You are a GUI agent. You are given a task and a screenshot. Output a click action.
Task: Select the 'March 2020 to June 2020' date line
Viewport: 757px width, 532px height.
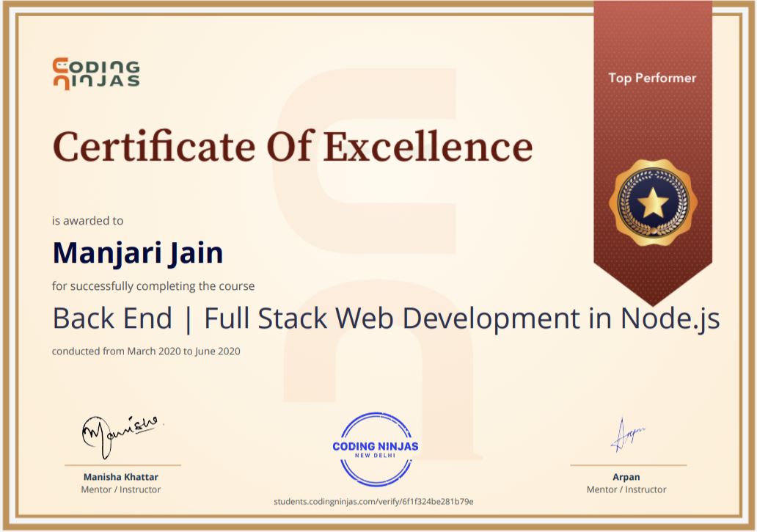[x=183, y=351]
